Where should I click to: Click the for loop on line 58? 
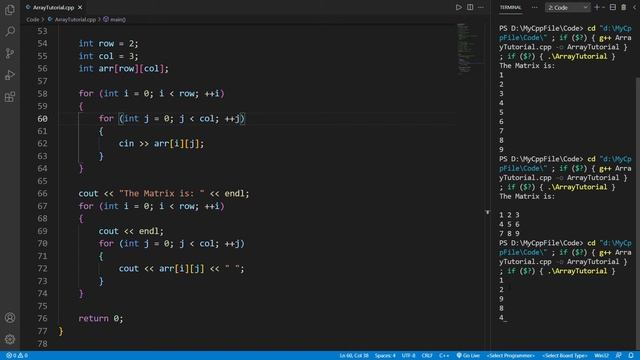coord(151,93)
